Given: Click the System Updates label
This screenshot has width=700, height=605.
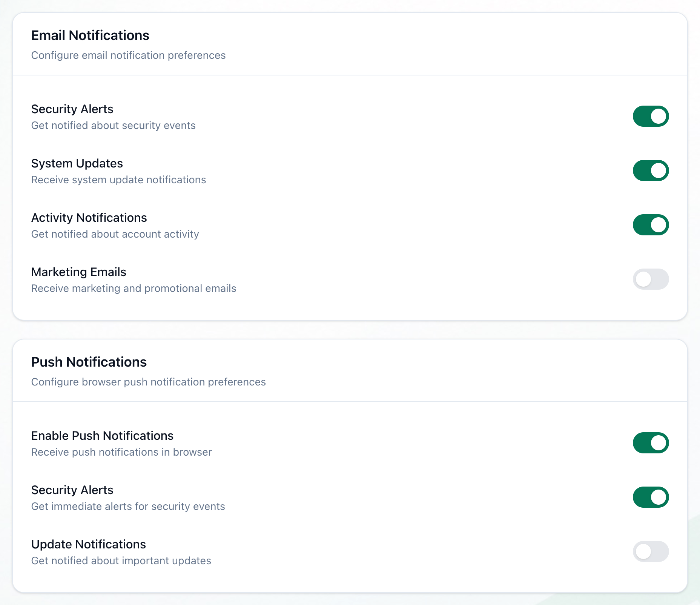Looking at the screenshot, I should pos(77,164).
